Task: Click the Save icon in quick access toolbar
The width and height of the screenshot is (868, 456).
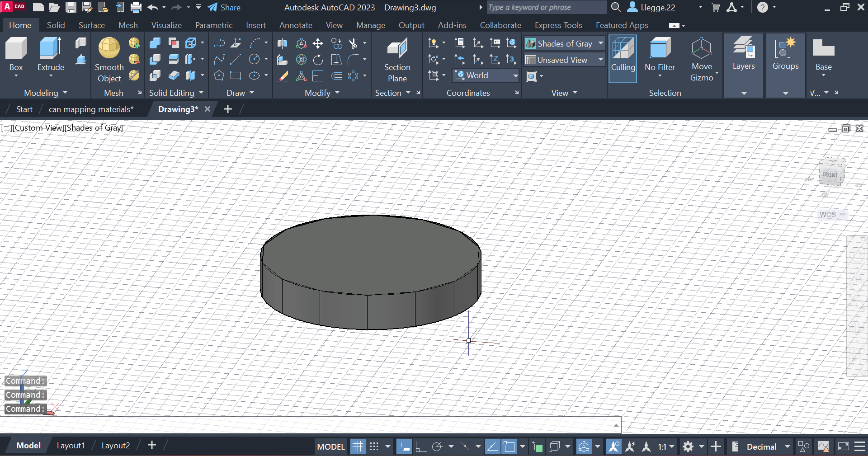Action: (x=71, y=7)
